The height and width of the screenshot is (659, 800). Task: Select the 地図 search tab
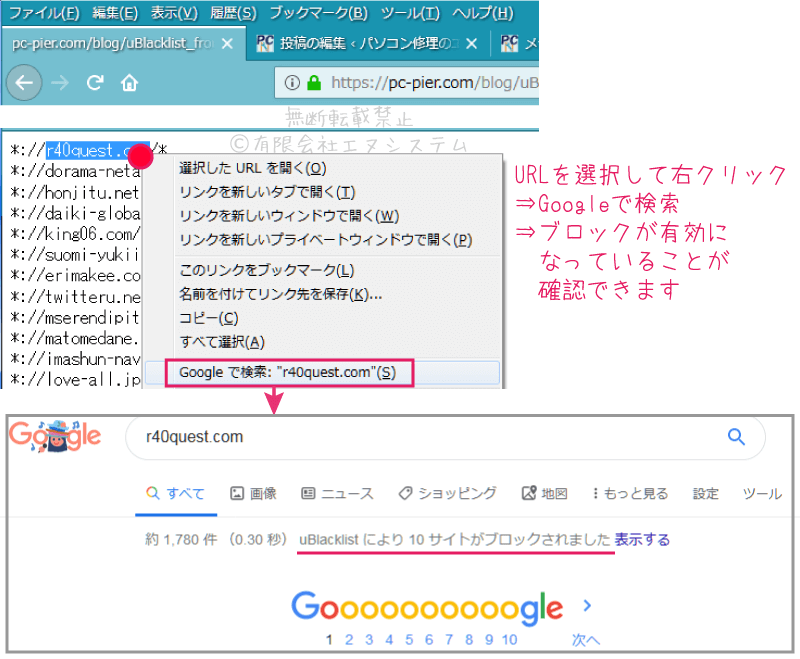[545, 494]
